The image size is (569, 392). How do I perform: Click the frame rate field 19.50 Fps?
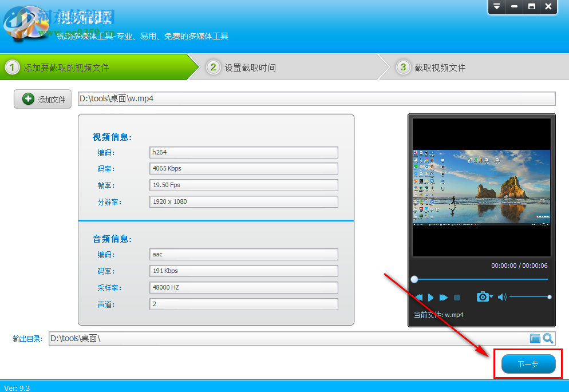(x=243, y=185)
